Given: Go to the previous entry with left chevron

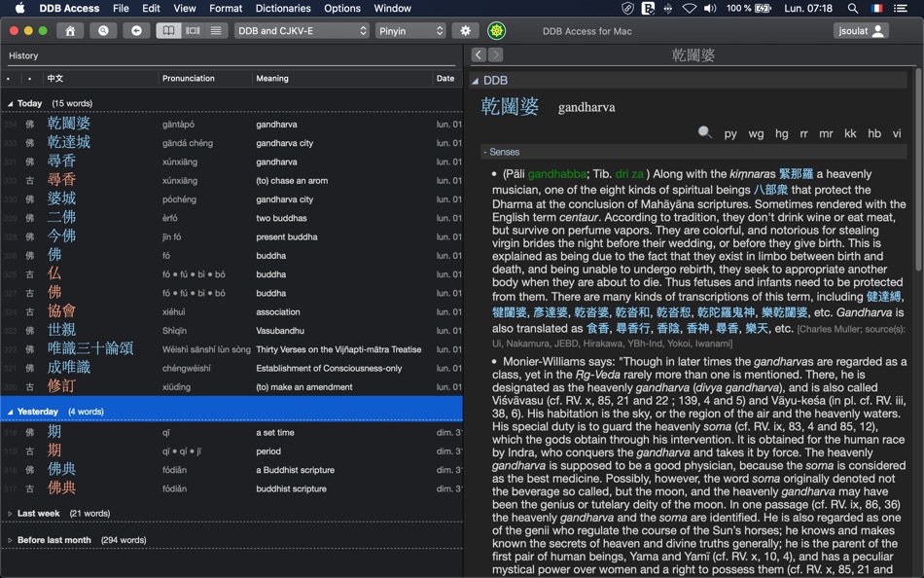Looking at the screenshot, I should (x=479, y=54).
